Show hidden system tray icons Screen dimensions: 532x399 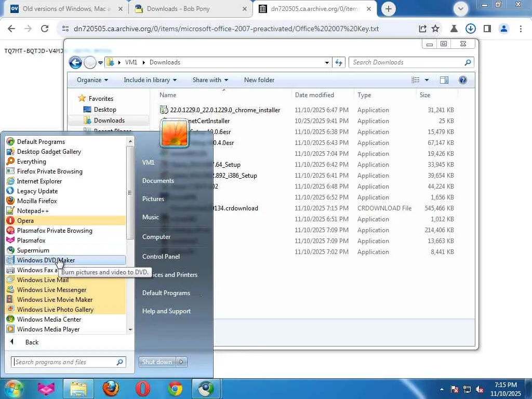click(x=442, y=389)
